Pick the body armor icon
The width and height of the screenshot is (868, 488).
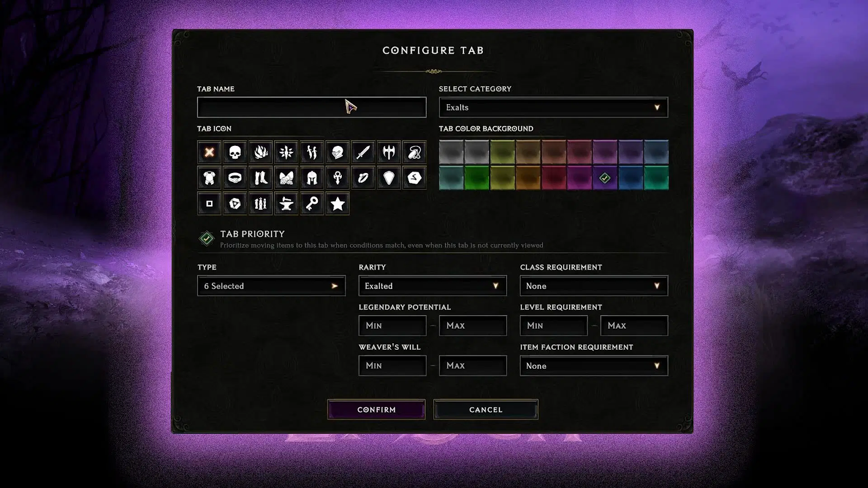(209, 178)
